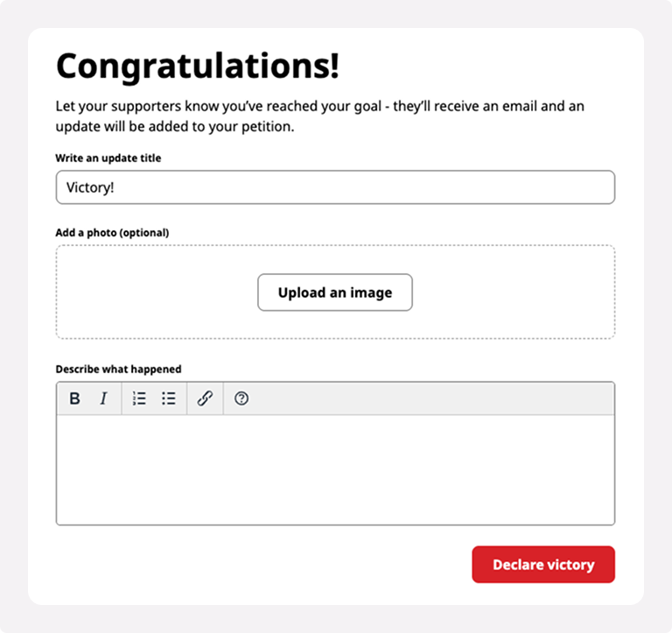
Task: Click the Describe what happened label
Action: [119, 369]
